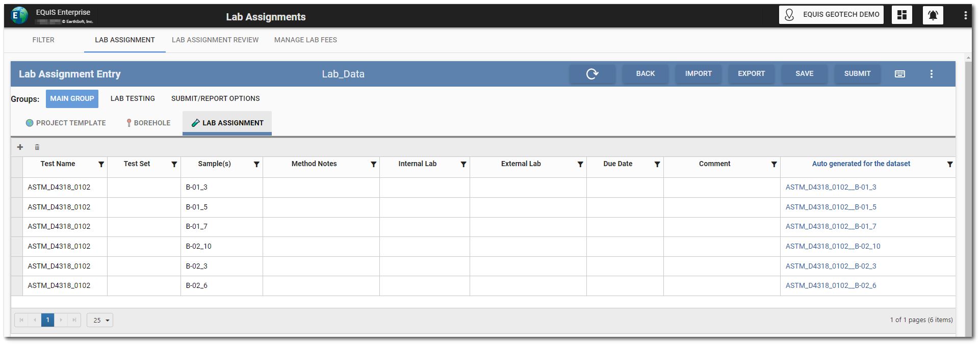The width and height of the screenshot is (980, 345).
Task: Click the trash icon to delete a row
Action: 37,147
